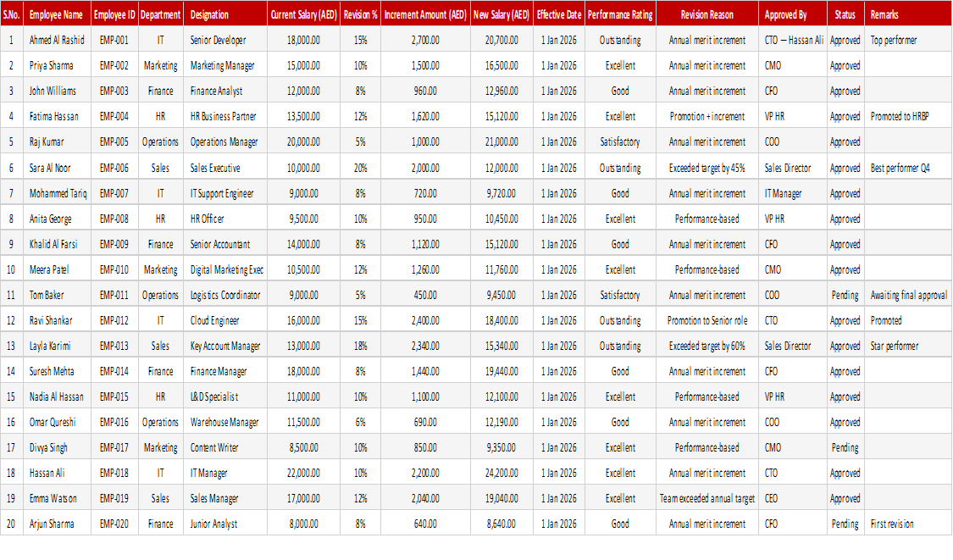Click increment amount 2,340.00

click(425, 347)
